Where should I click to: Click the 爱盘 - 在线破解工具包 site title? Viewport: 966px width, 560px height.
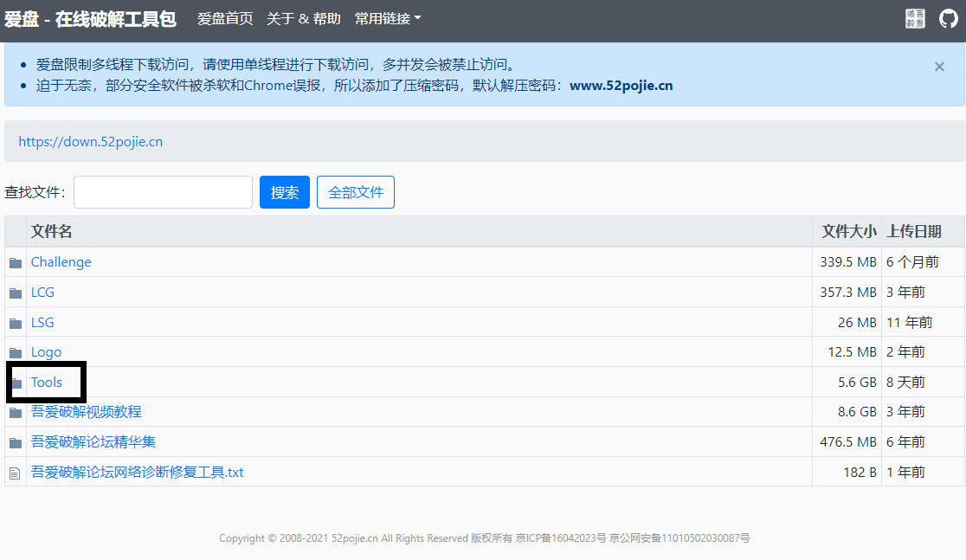pos(90,19)
